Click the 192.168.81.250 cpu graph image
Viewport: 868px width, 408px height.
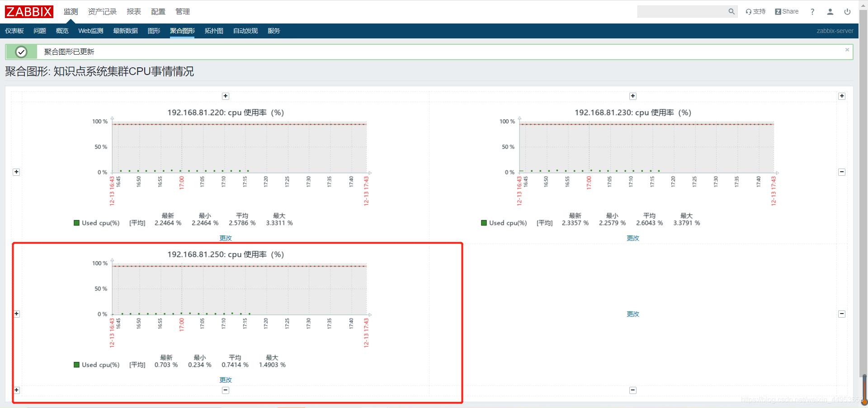click(x=226, y=309)
